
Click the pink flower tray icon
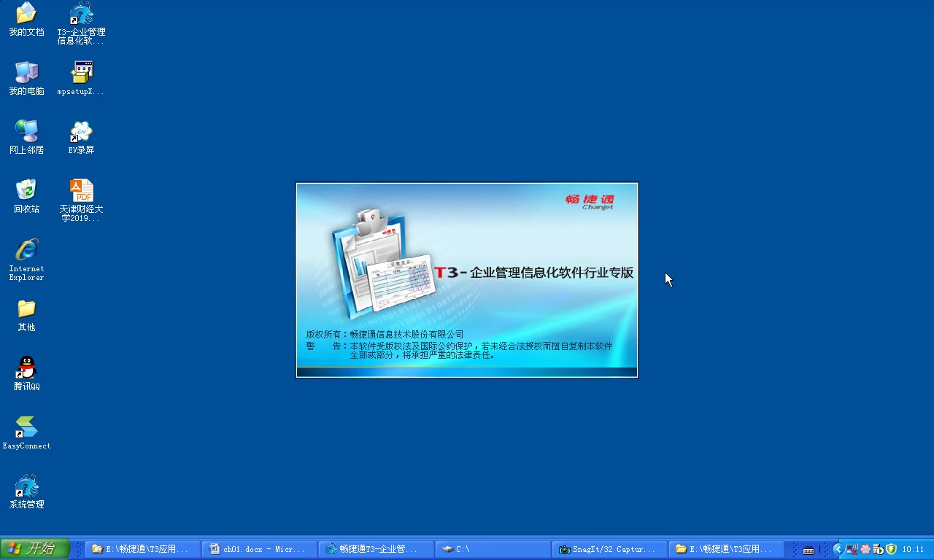865,549
